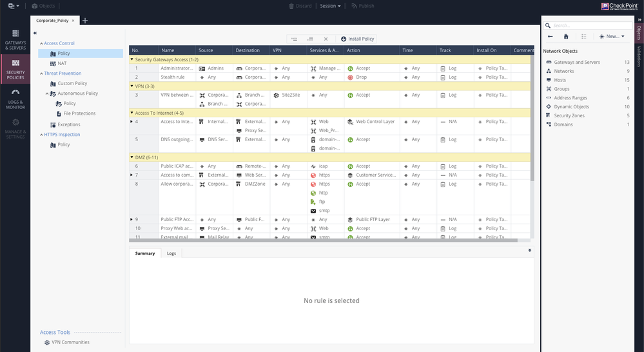Open the New object dropdown

tap(611, 37)
